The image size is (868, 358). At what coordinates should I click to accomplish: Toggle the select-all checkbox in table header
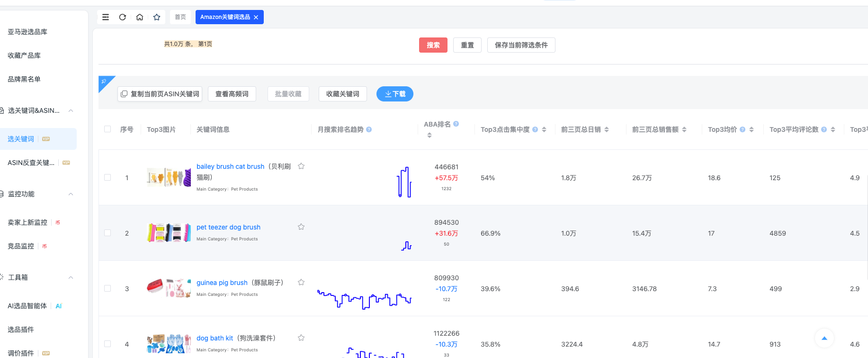click(107, 129)
